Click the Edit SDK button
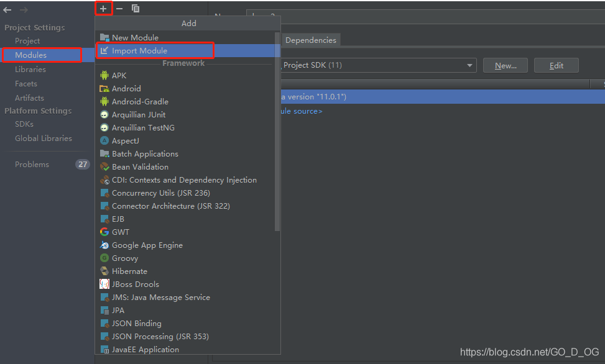 point(557,66)
